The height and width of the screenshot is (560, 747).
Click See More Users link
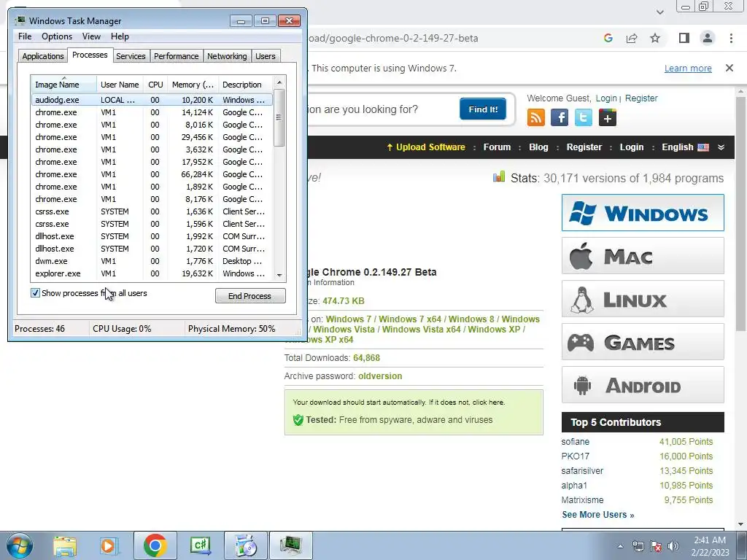[598, 515]
